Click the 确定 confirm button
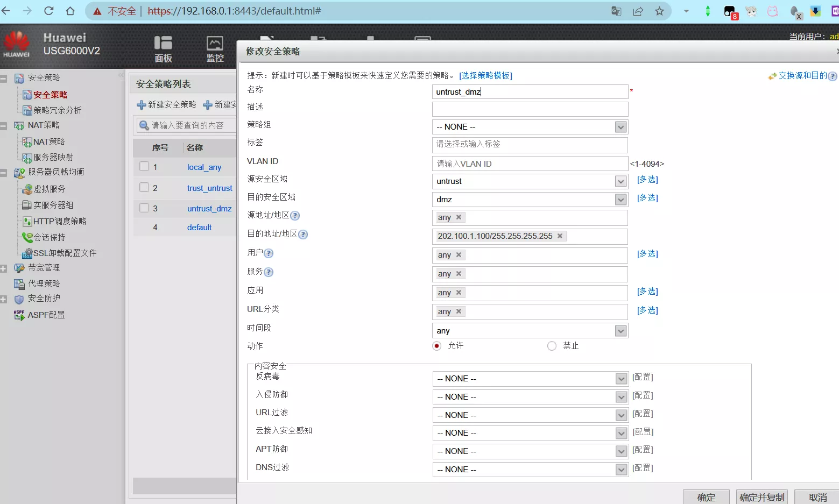This screenshot has width=839, height=504. [706, 497]
